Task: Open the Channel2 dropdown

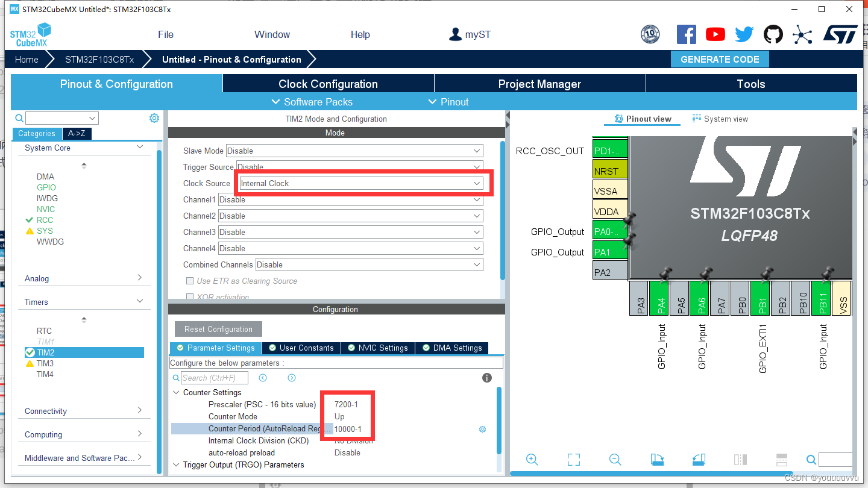Action: tap(351, 216)
